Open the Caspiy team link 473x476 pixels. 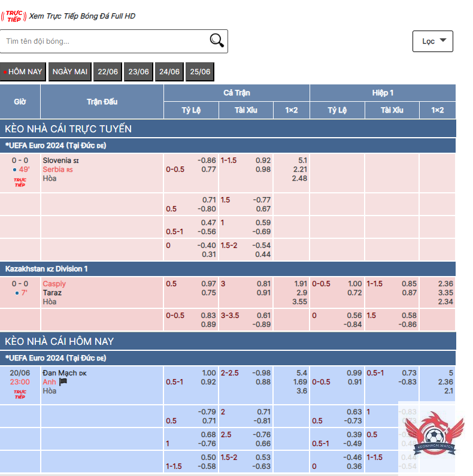(54, 284)
